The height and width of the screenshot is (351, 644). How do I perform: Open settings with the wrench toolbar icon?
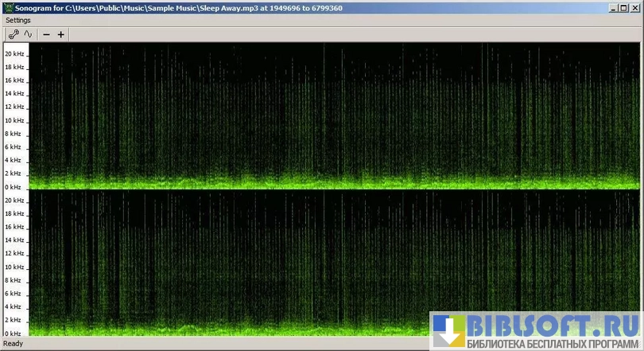pyautogui.click(x=13, y=34)
